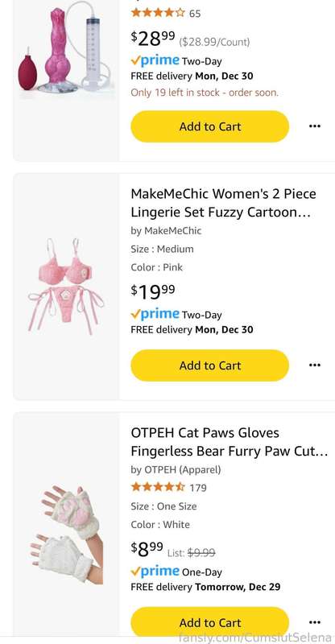Image resolution: width=335 pixels, height=644 pixels.
Task: Add the $28.99 item to cart
Action: tap(209, 126)
